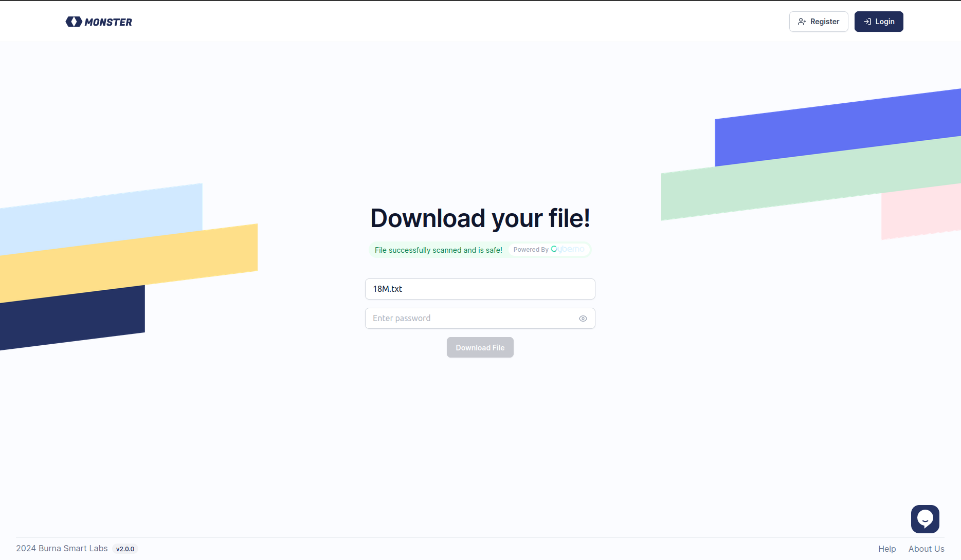Open the Help link
The width and height of the screenshot is (961, 560).
pyautogui.click(x=887, y=549)
